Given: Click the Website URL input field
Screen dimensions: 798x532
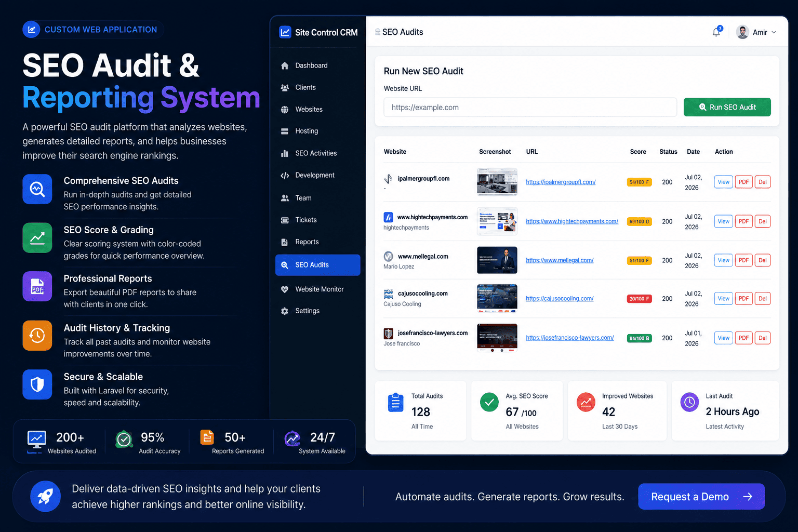Looking at the screenshot, I should point(530,108).
